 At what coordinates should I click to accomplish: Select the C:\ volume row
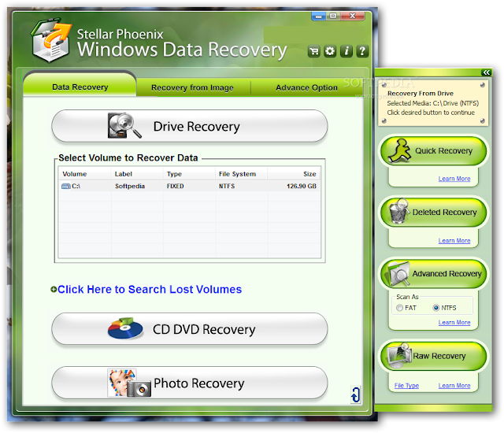pyautogui.click(x=189, y=186)
